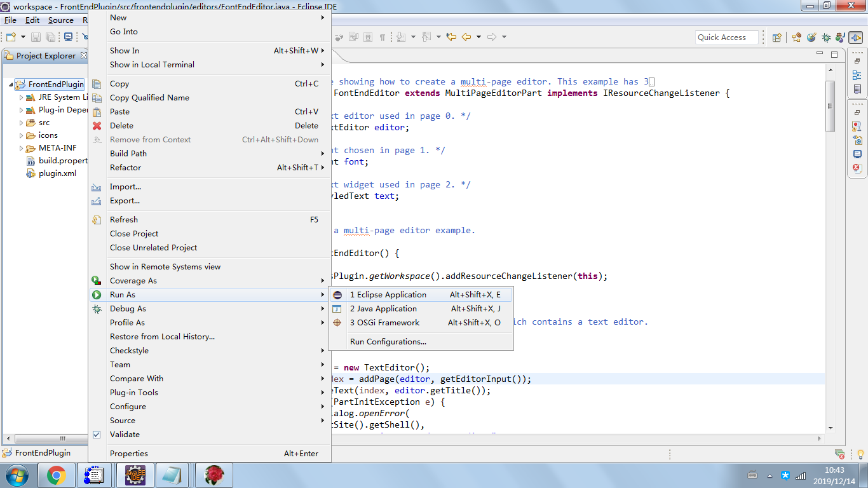Expand the Plug-in Dependencies node

(21, 110)
